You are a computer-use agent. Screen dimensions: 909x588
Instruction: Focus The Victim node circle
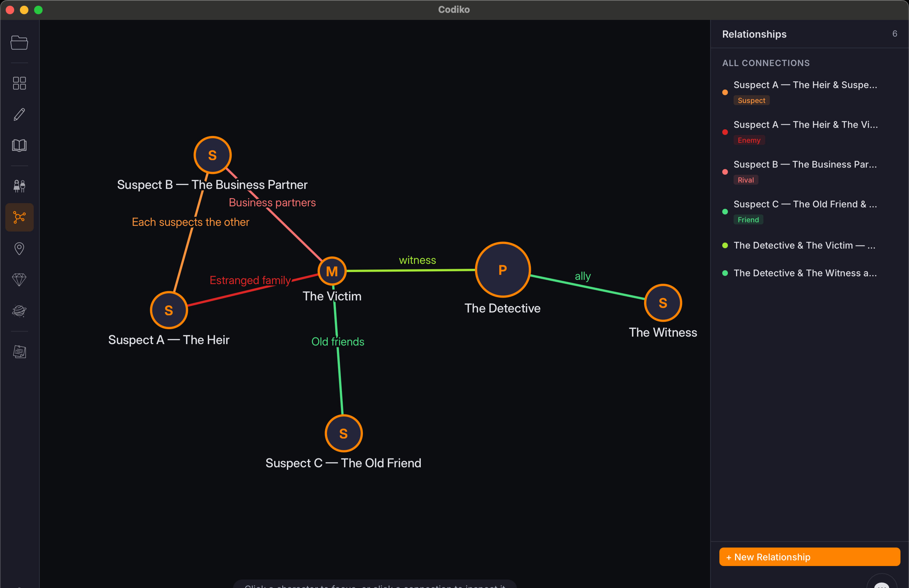(332, 271)
